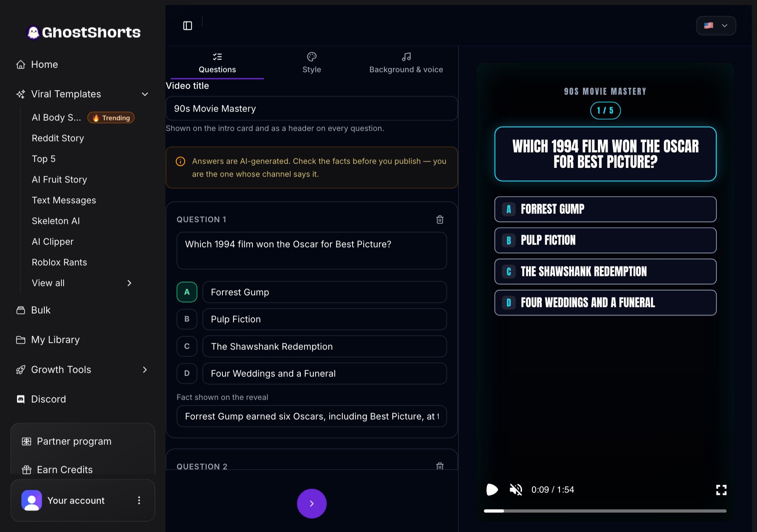Edit the Forrest Gump answer field
The height and width of the screenshot is (532, 757).
click(x=325, y=292)
